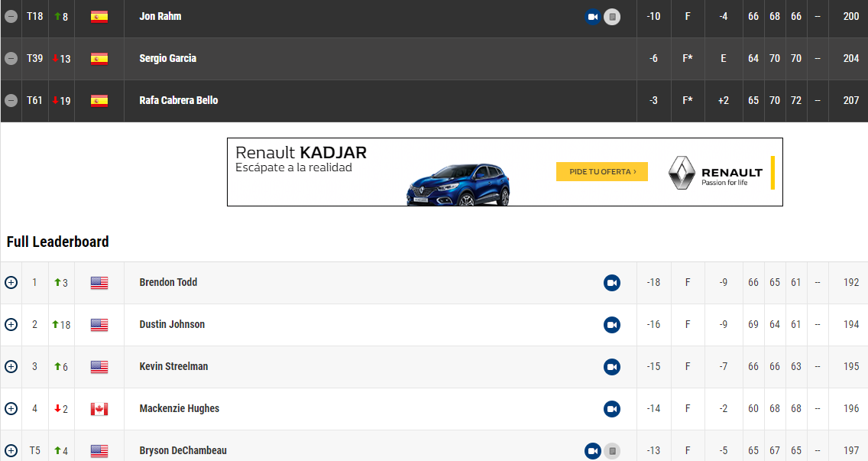Viewport: 868px width, 461px height.
Task: Expand Kevin Streelman's row details
Action: click(11, 367)
